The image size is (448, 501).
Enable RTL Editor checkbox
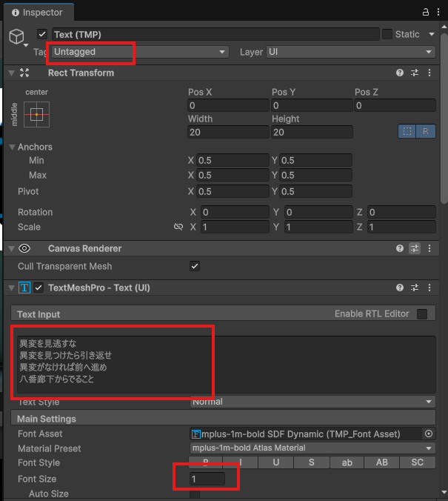point(422,313)
